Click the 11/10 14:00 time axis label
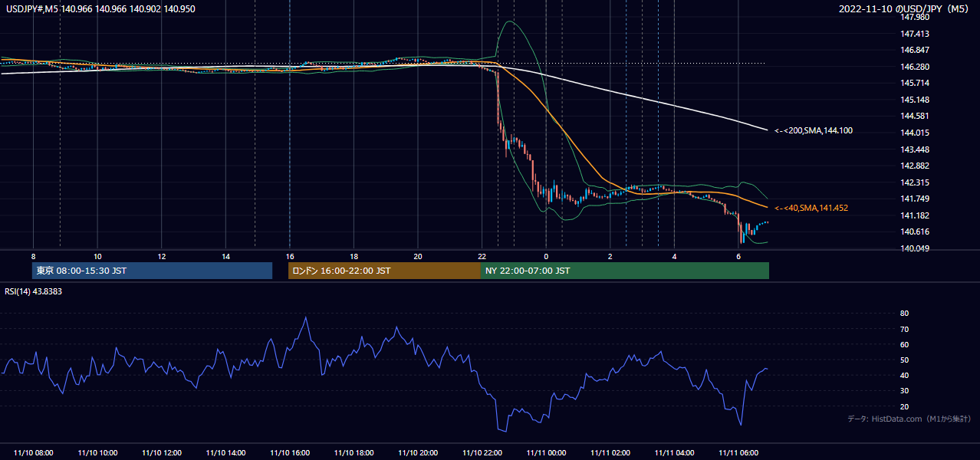This screenshot has height=460, width=980. (225, 453)
